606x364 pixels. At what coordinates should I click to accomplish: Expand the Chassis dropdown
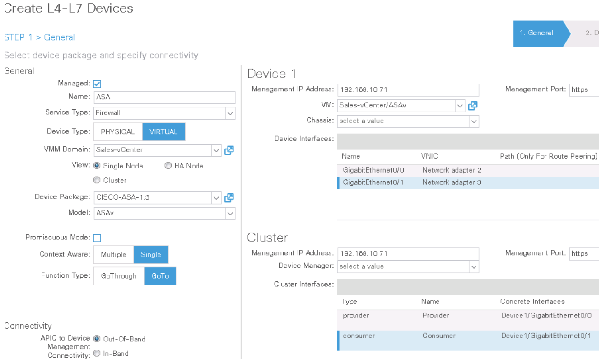coord(473,121)
